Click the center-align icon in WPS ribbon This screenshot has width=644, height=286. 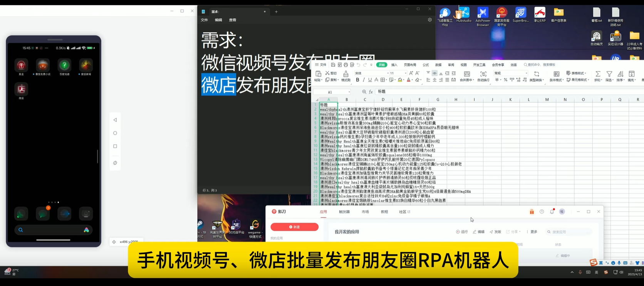point(434,80)
